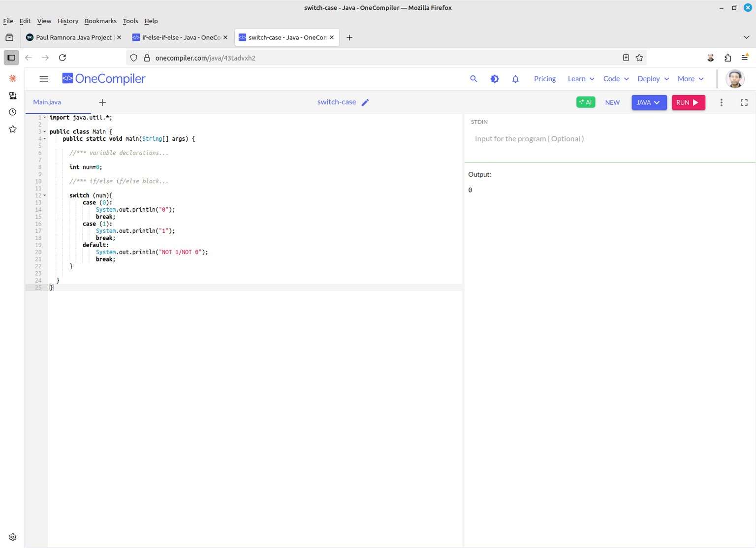Open the Bookmarks menu
Image resolution: width=756 pixels, height=548 pixels.
[100, 21]
